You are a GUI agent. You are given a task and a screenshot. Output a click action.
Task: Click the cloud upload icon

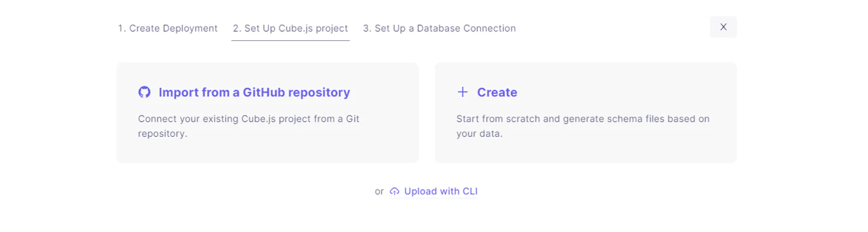click(x=394, y=191)
